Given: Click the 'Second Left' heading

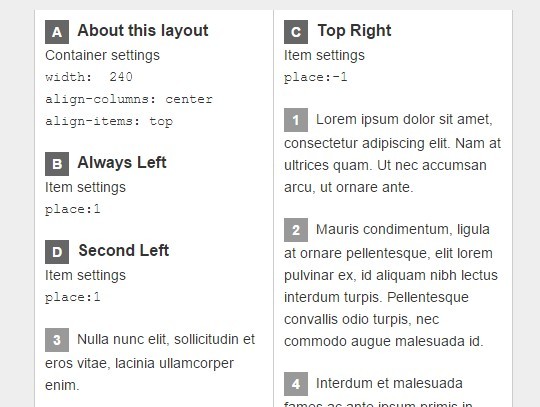Looking at the screenshot, I should point(124,250).
